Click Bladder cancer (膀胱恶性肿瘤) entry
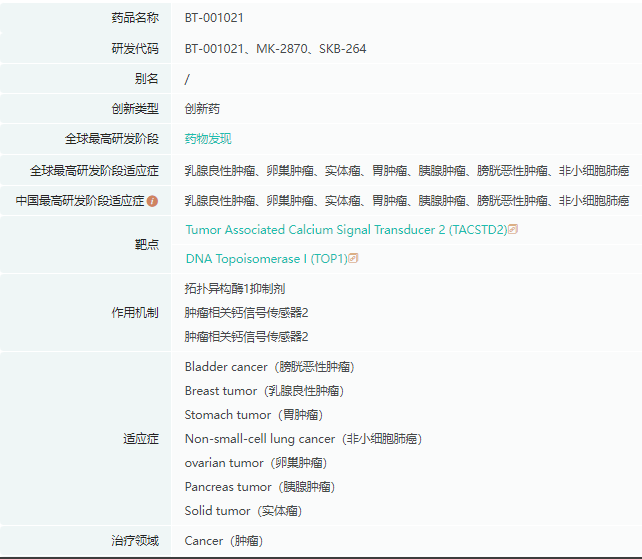This screenshot has width=642, height=559. (270, 367)
